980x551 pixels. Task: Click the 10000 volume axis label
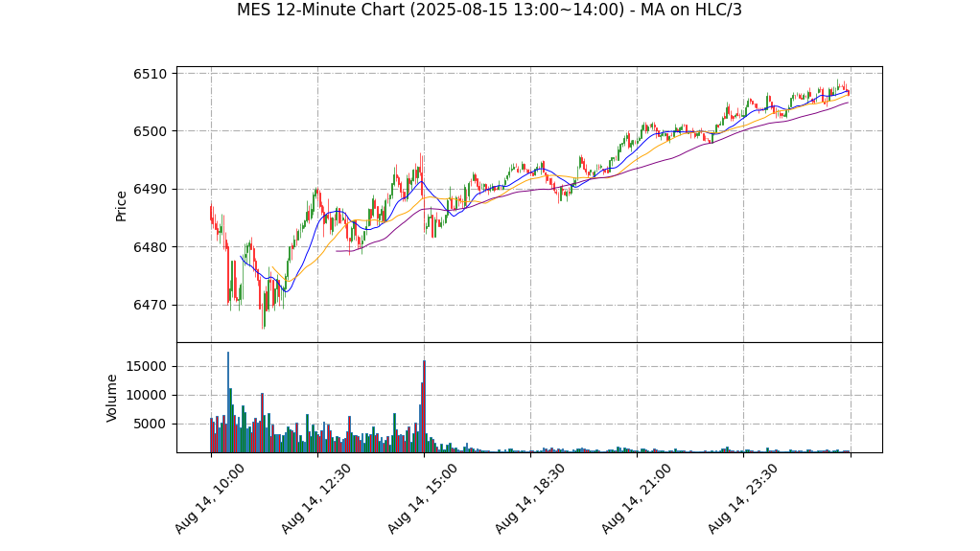(147, 396)
